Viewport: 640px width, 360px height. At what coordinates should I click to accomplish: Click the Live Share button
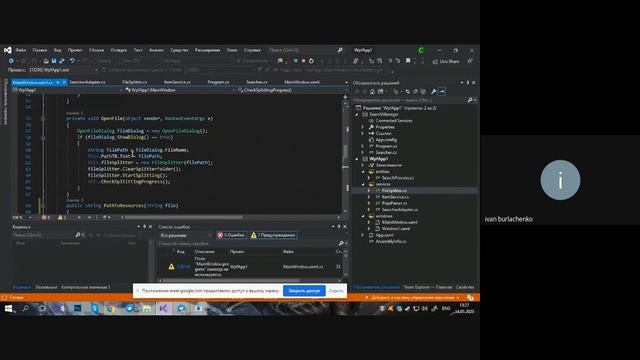[446, 61]
